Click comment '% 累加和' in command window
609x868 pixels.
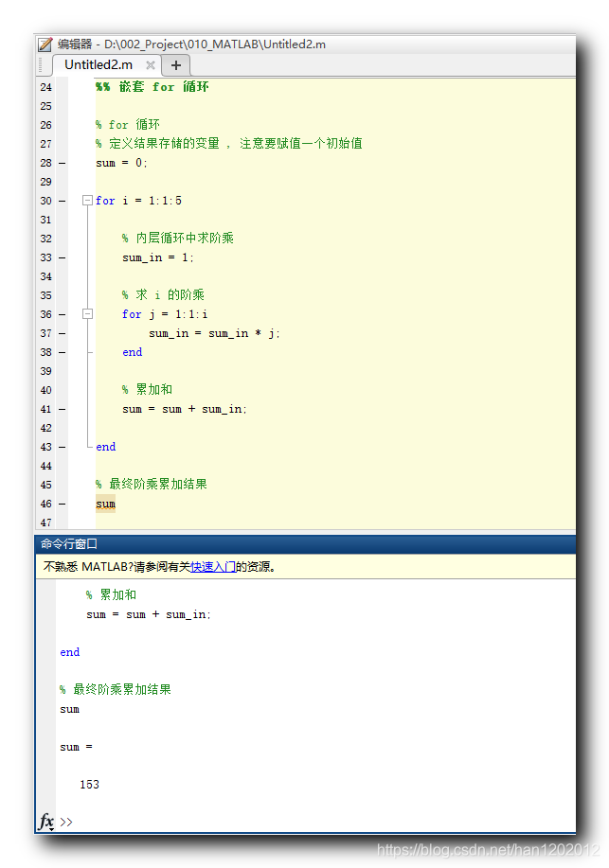112,595
